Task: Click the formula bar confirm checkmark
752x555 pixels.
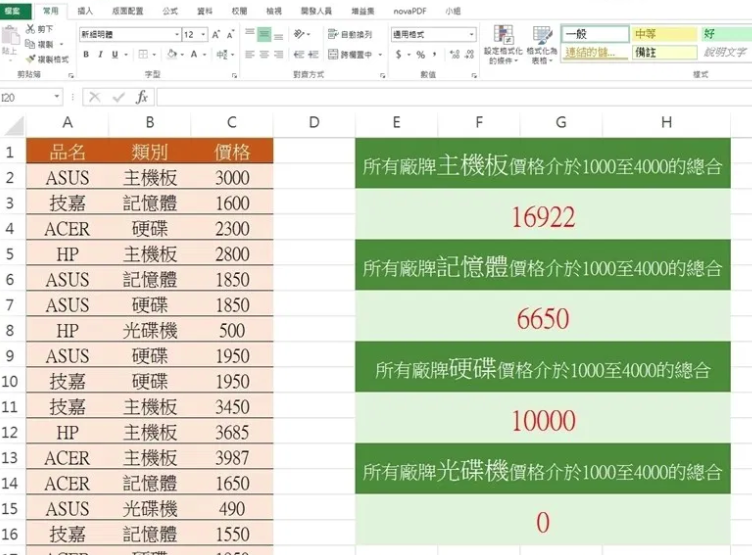Action: [x=118, y=97]
